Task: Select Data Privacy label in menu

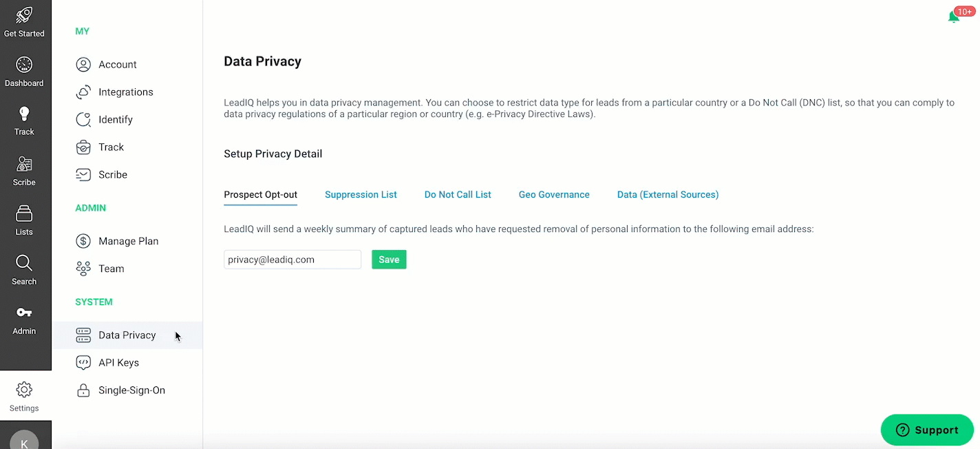Action: (x=127, y=335)
